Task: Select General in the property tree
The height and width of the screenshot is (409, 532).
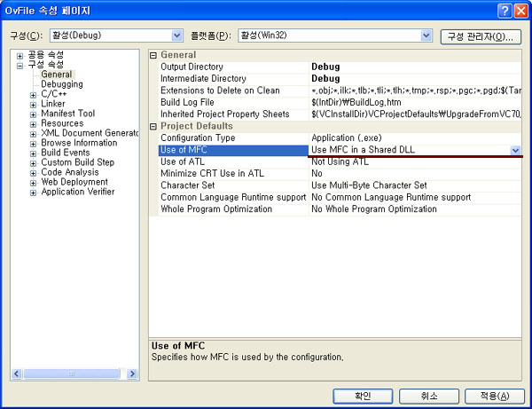Action: coord(57,75)
